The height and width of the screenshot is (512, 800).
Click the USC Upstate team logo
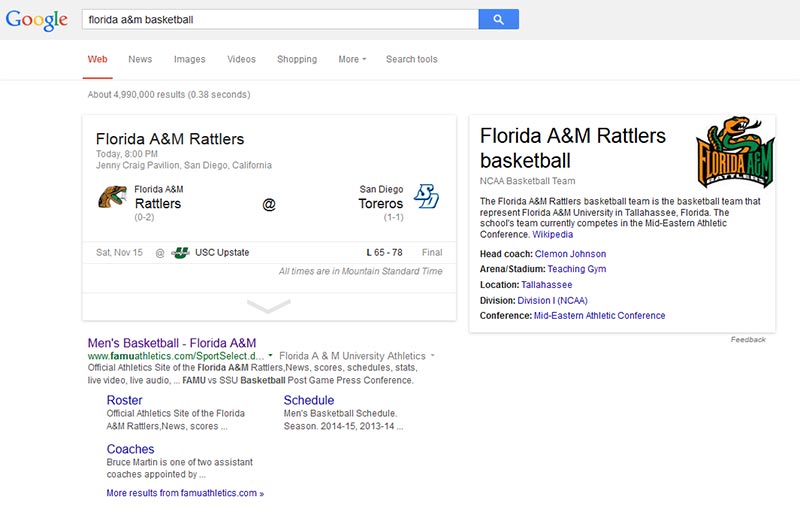[x=180, y=253]
